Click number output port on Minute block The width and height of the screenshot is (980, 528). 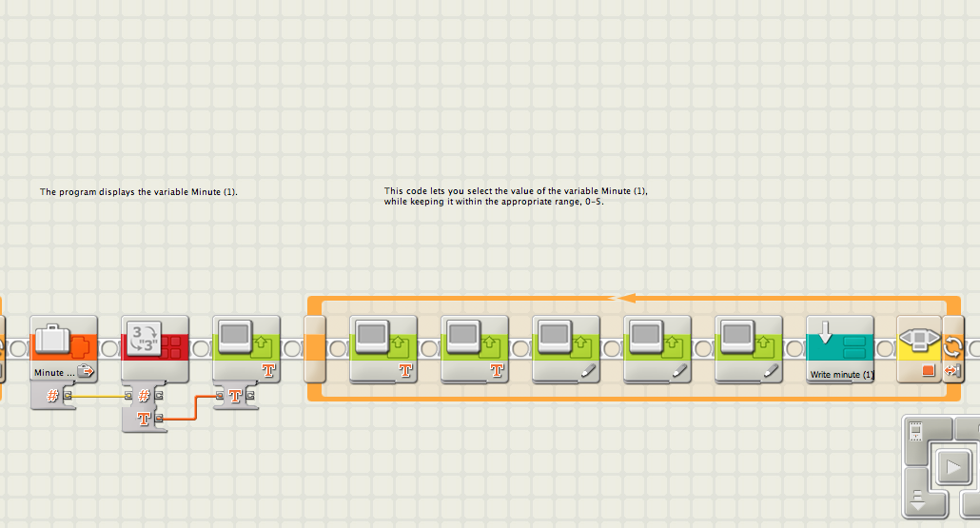tap(68, 395)
